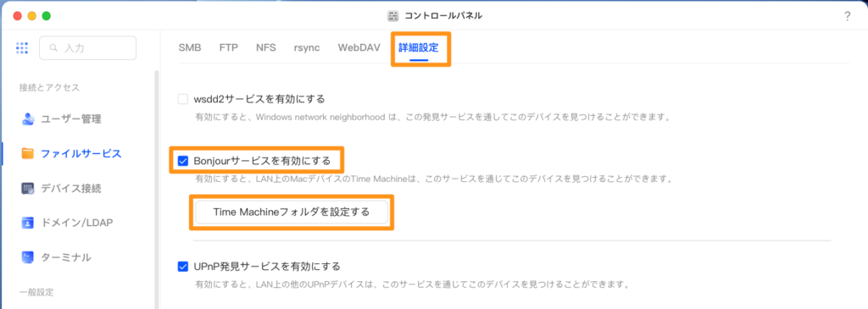Image resolution: width=868 pixels, height=309 pixels.
Task: Open the FTP tab
Action: point(229,47)
